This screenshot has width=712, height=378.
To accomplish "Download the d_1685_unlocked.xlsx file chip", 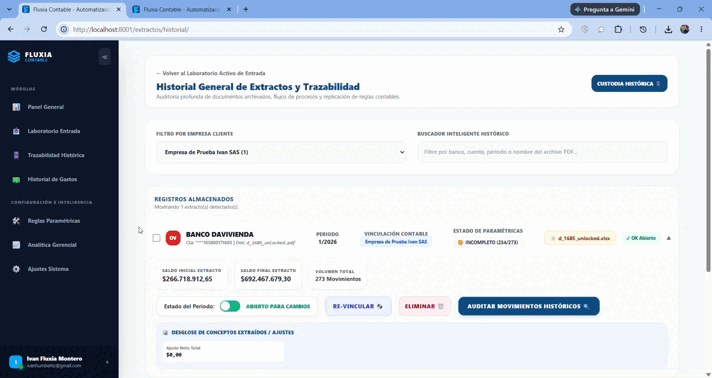I will pyautogui.click(x=580, y=238).
